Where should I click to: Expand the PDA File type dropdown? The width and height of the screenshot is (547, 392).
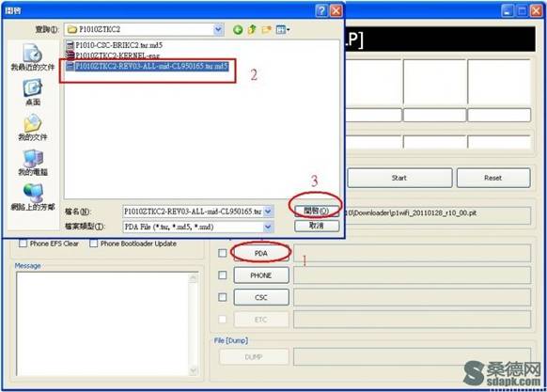click(268, 227)
